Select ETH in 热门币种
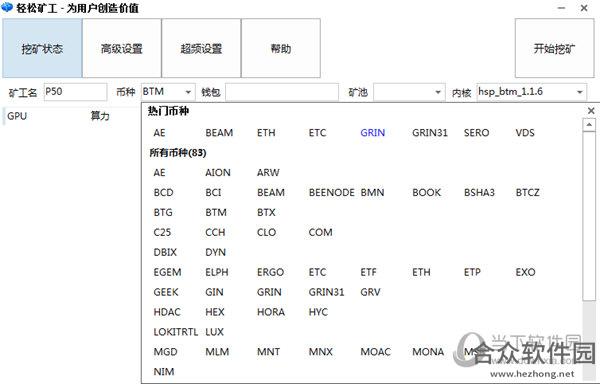 click(x=266, y=133)
